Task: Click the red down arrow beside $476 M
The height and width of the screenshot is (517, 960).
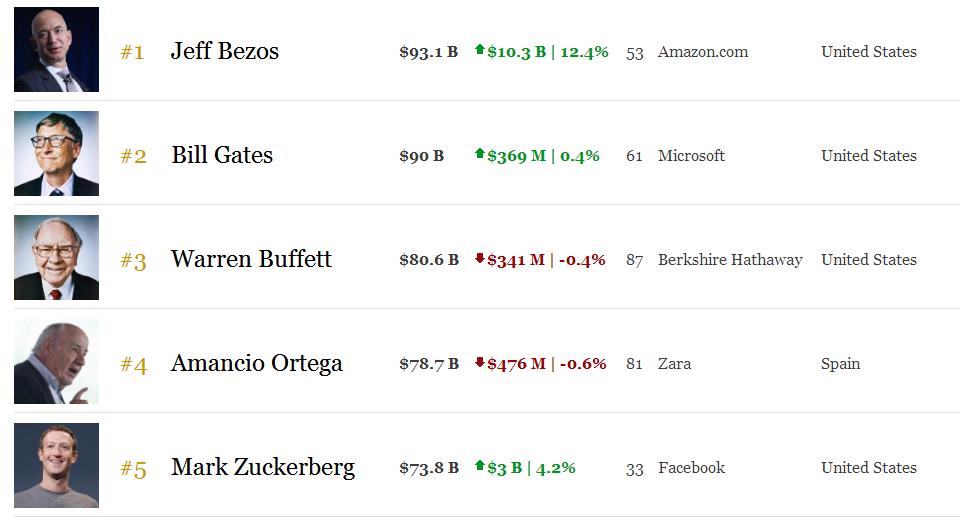Action: (480, 362)
